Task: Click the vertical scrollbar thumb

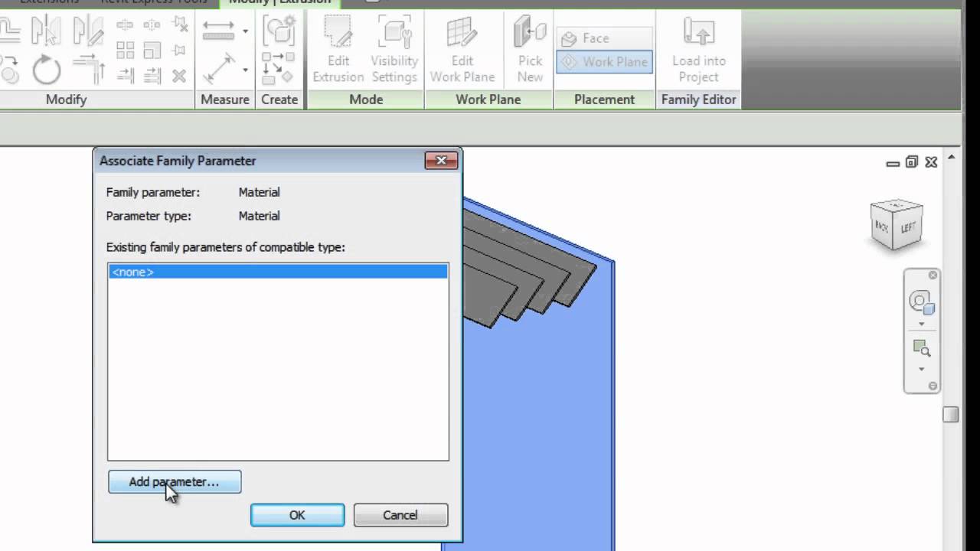Action: click(950, 414)
